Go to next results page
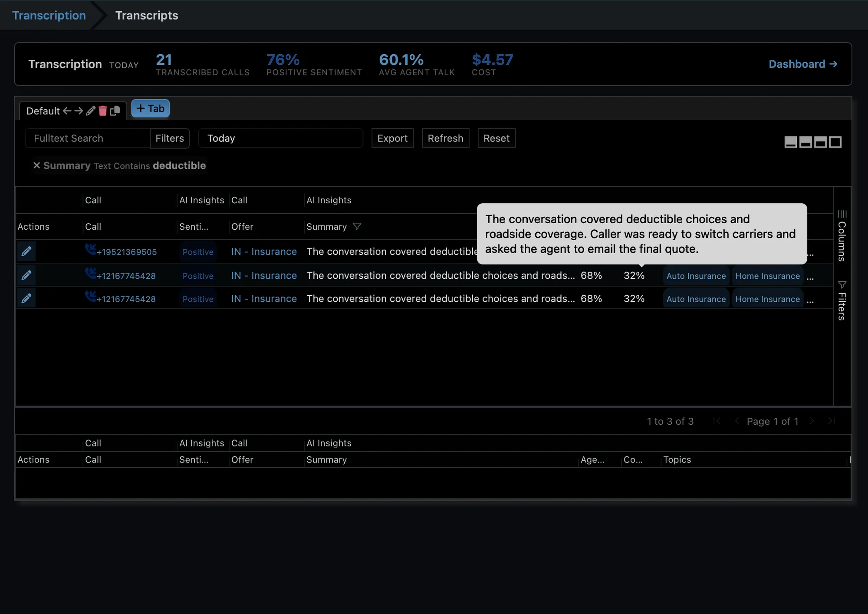This screenshot has width=868, height=614. pos(812,421)
